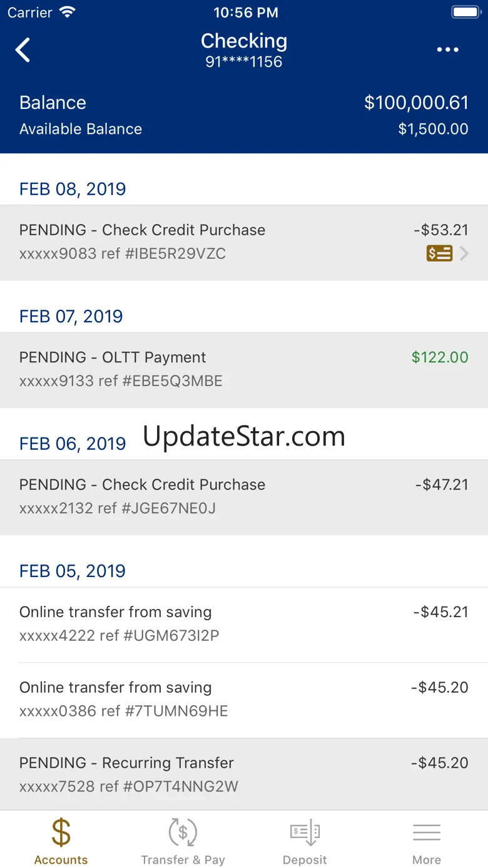The height and width of the screenshot is (868, 488).
Task: Tap the Deposit check icon
Action: coord(305,833)
